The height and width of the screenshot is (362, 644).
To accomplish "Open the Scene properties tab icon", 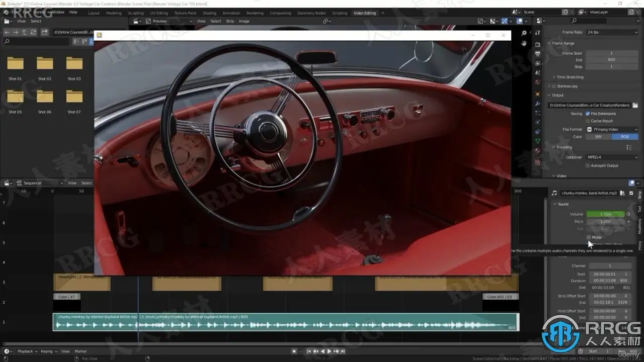I will (537, 73).
